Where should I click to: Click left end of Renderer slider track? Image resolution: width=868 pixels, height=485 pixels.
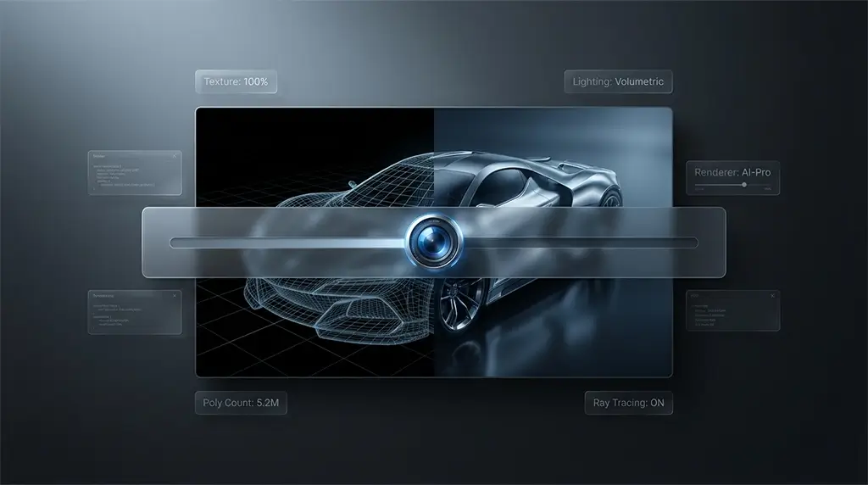click(697, 184)
